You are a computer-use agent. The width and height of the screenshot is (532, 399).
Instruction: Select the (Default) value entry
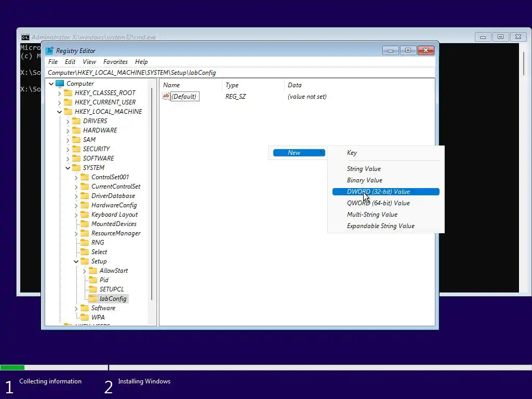[x=184, y=97]
